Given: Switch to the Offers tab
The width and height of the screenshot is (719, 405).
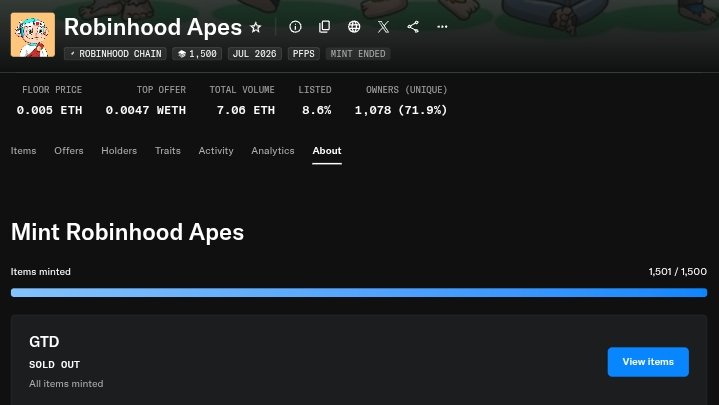Looking at the screenshot, I should click(x=69, y=150).
